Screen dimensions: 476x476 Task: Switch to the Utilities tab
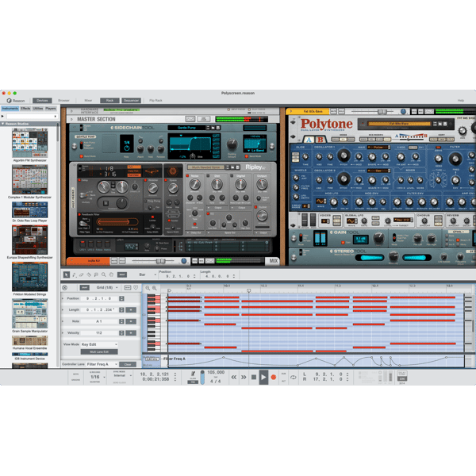click(x=38, y=109)
